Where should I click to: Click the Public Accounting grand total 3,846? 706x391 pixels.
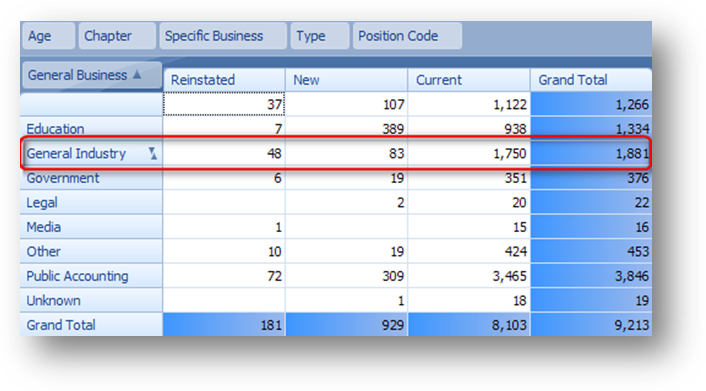pos(591,276)
